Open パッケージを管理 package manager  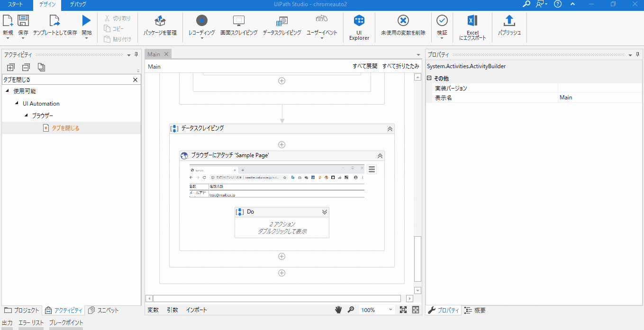point(160,27)
